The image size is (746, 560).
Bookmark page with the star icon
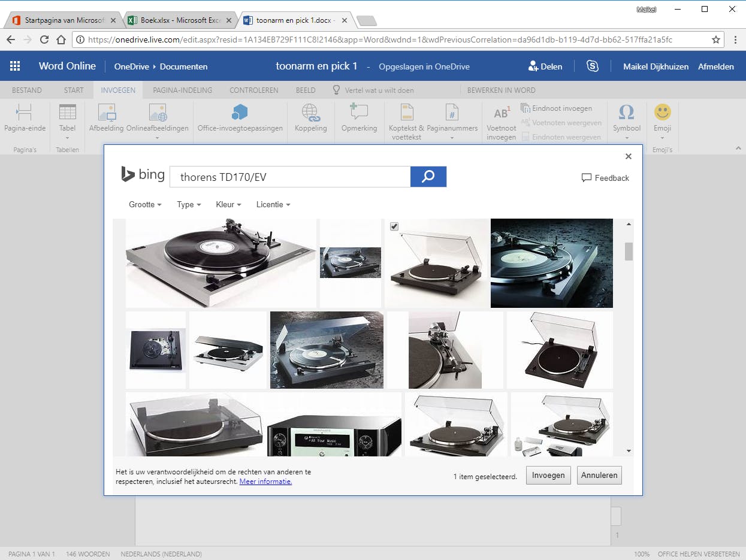click(x=715, y=40)
